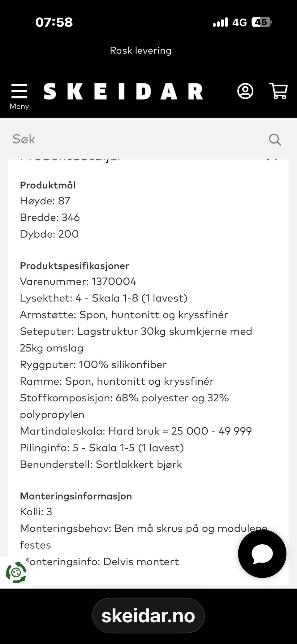Tap the 07:58 clock in status bar

[x=54, y=22]
